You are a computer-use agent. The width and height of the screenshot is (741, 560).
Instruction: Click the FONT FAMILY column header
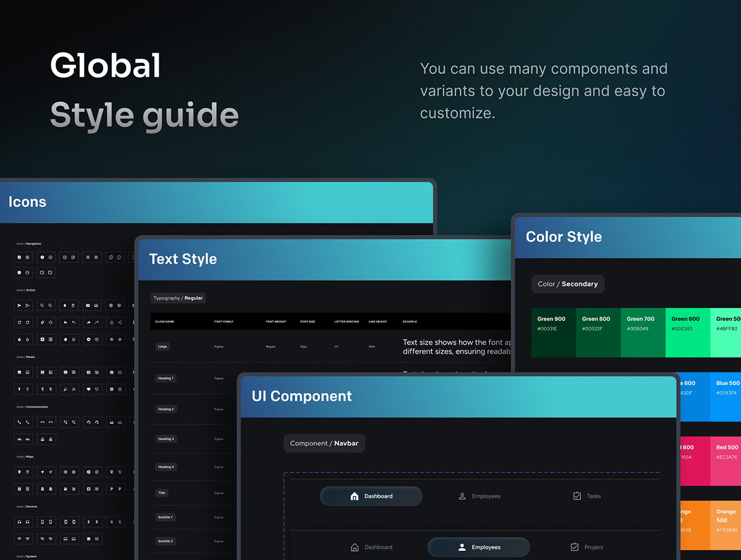click(x=224, y=322)
